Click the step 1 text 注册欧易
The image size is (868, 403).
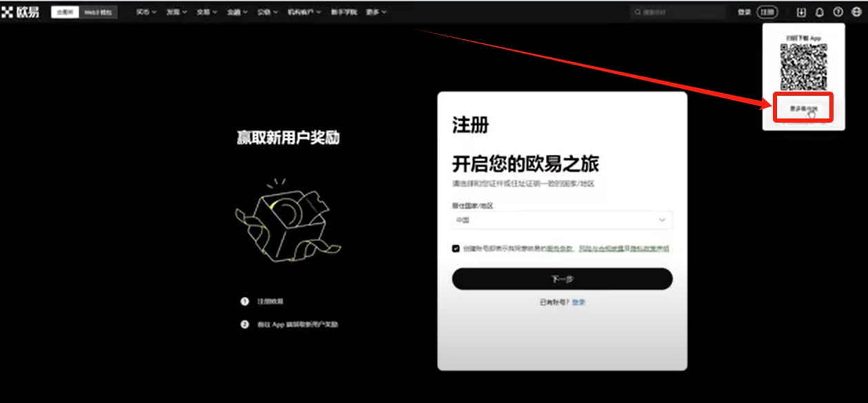270,302
